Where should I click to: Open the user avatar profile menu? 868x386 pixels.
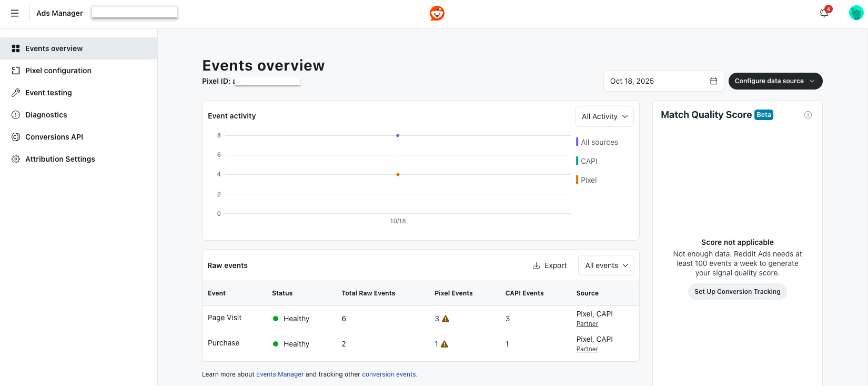[x=856, y=13]
